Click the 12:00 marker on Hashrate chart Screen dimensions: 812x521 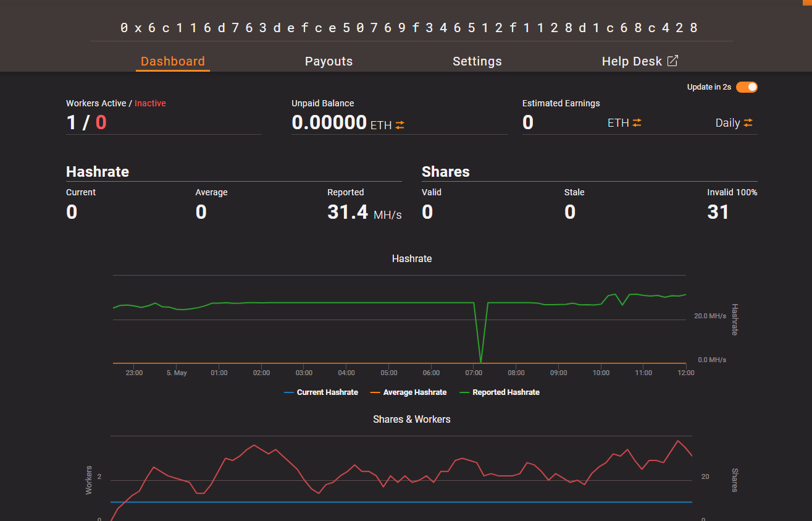pos(685,373)
